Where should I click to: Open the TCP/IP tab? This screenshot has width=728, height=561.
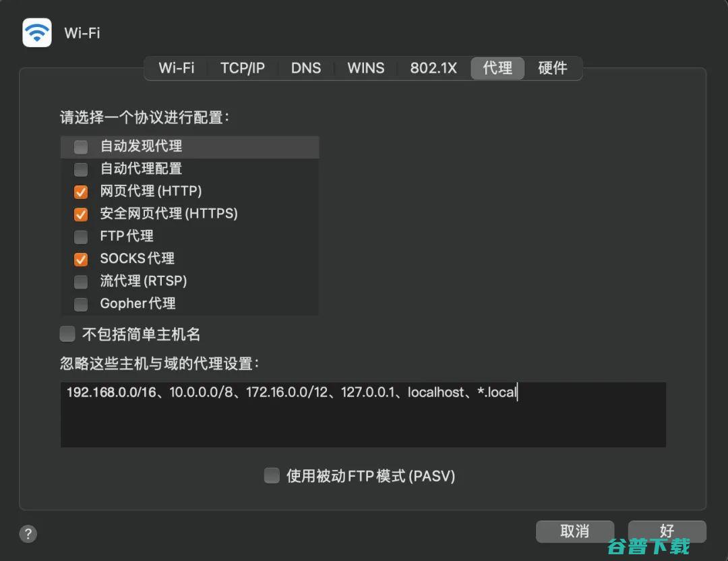pos(243,68)
